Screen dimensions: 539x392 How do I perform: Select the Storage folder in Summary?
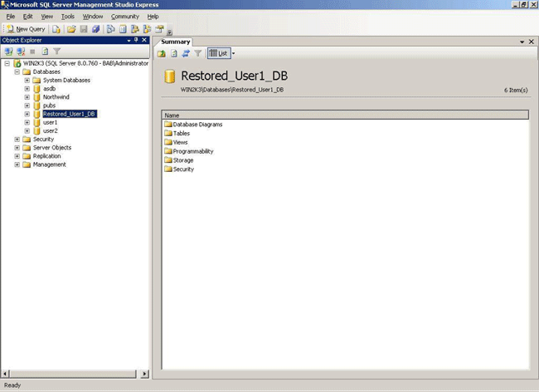(x=179, y=160)
